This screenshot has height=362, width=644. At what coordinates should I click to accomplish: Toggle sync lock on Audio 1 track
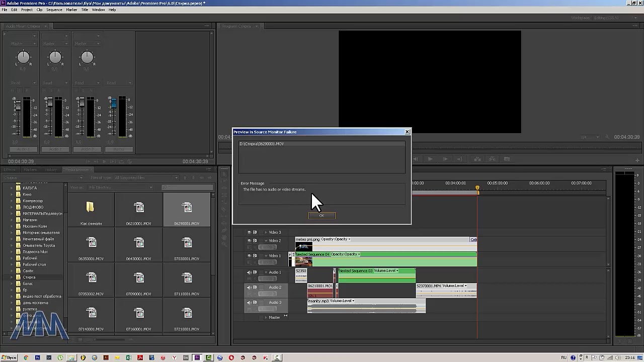pyautogui.click(x=255, y=272)
